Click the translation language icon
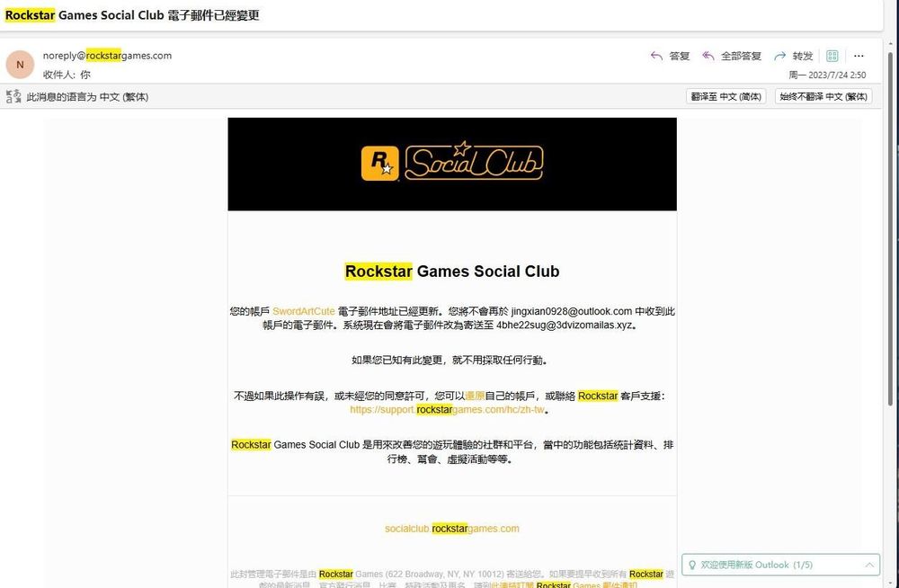Image resolution: width=899 pixels, height=588 pixels. [13, 96]
